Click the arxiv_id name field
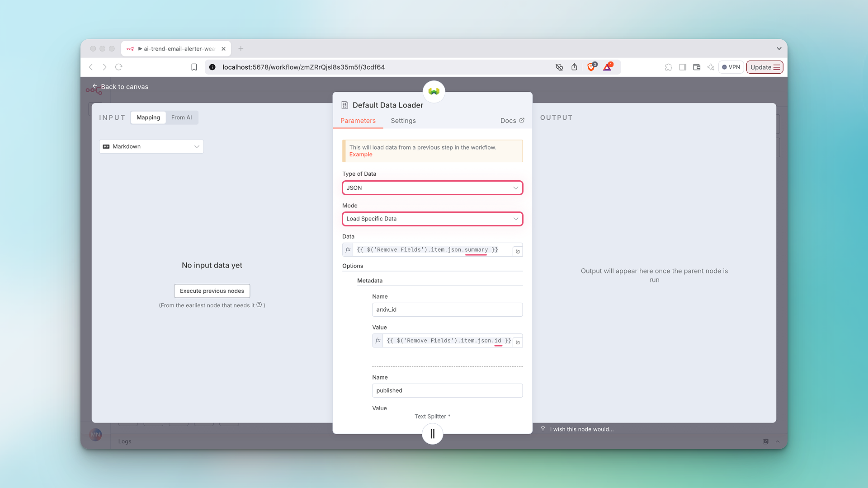Screen dimensions: 868x488 coord(448,310)
